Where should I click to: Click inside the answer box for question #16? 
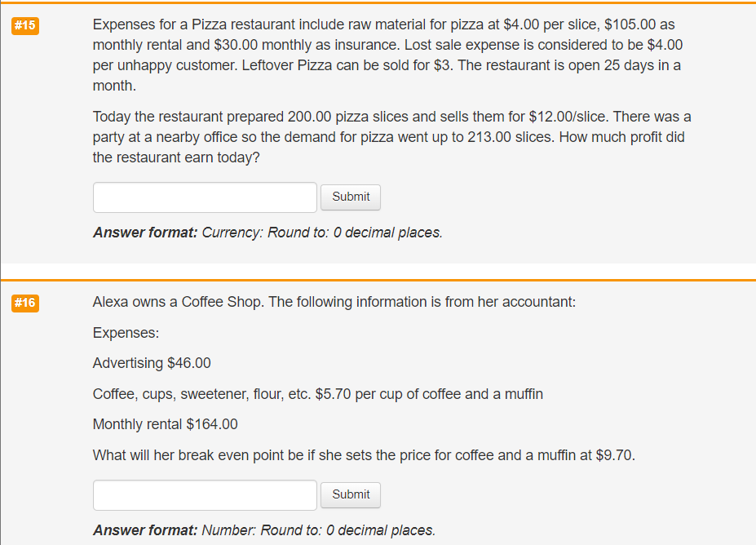204,495
